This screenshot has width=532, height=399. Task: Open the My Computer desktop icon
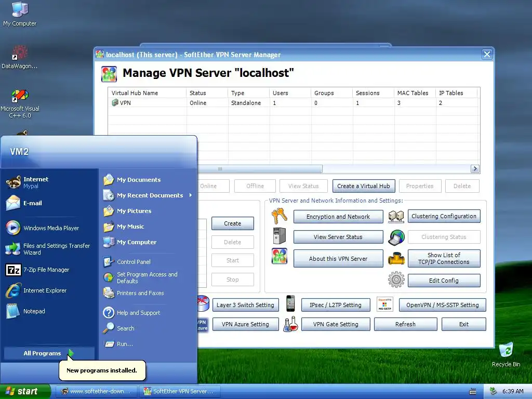[x=20, y=14]
